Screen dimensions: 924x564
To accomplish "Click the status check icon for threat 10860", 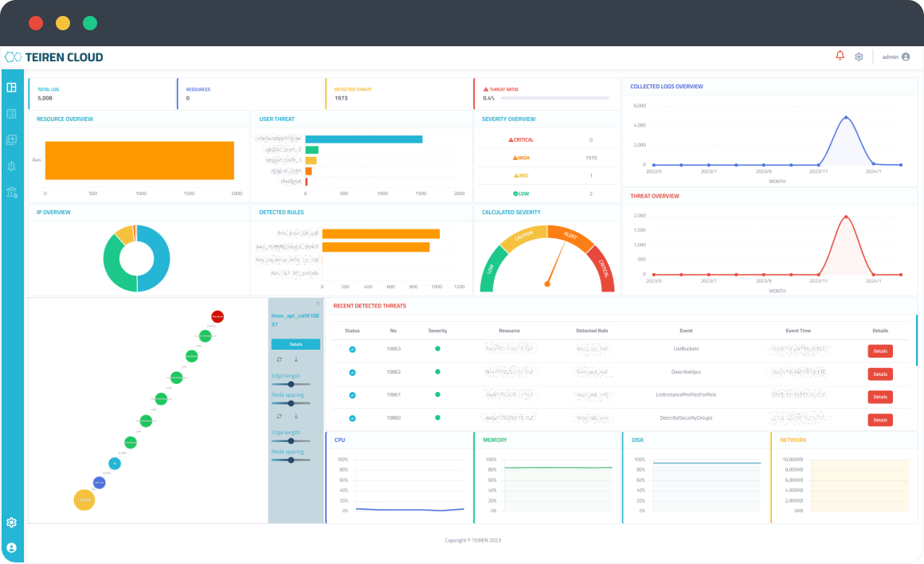I will click(x=352, y=418).
